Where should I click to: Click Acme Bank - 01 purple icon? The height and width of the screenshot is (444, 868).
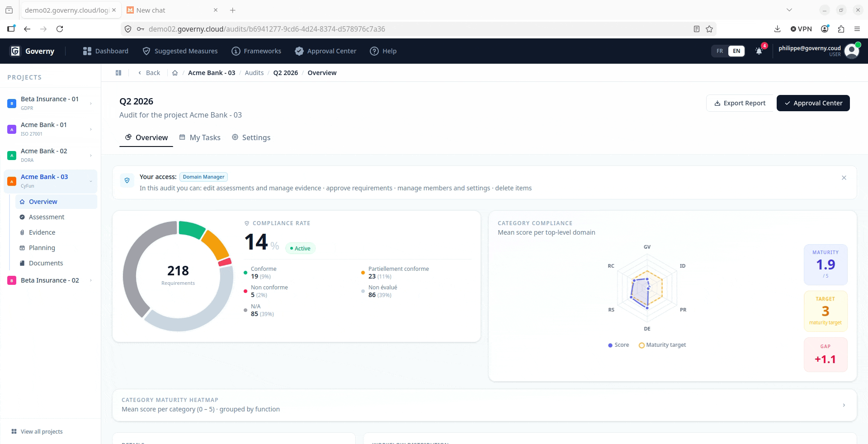[x=12, y=129]
